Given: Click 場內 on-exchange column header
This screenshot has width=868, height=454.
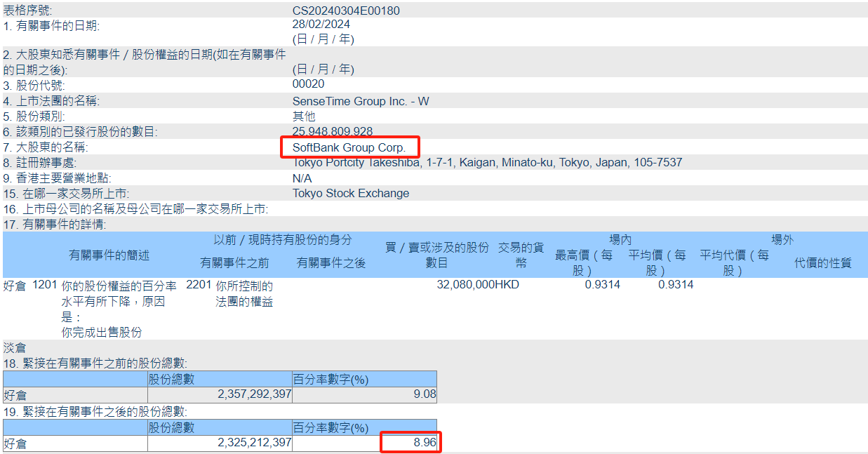Looking at the screenshot, I should point(620,240).
